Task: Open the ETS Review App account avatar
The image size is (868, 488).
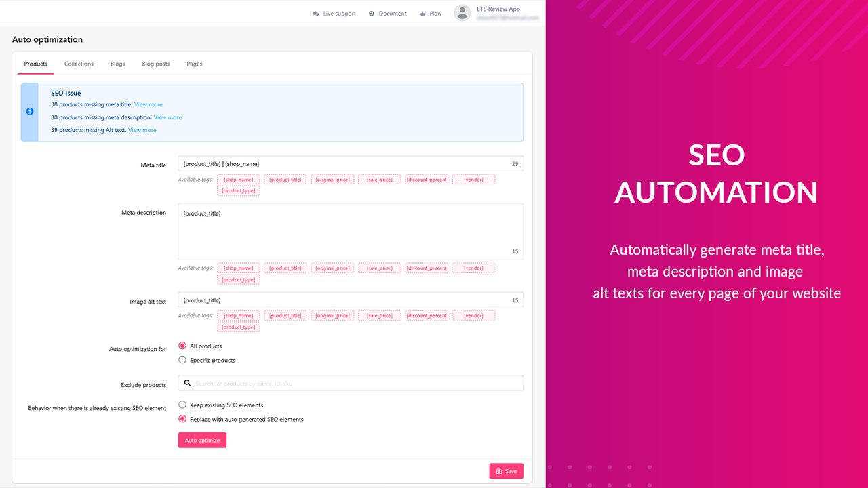Action: point(462,12)
